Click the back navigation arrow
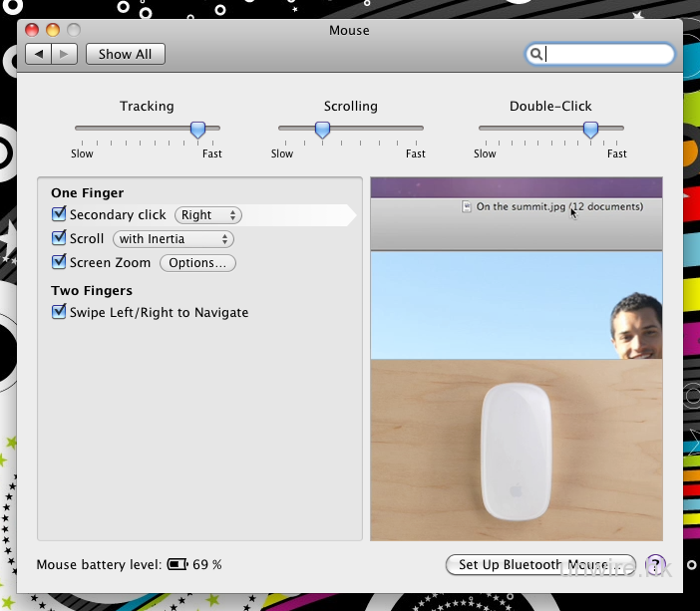This screenshot has width=700, height=611. 40,54
